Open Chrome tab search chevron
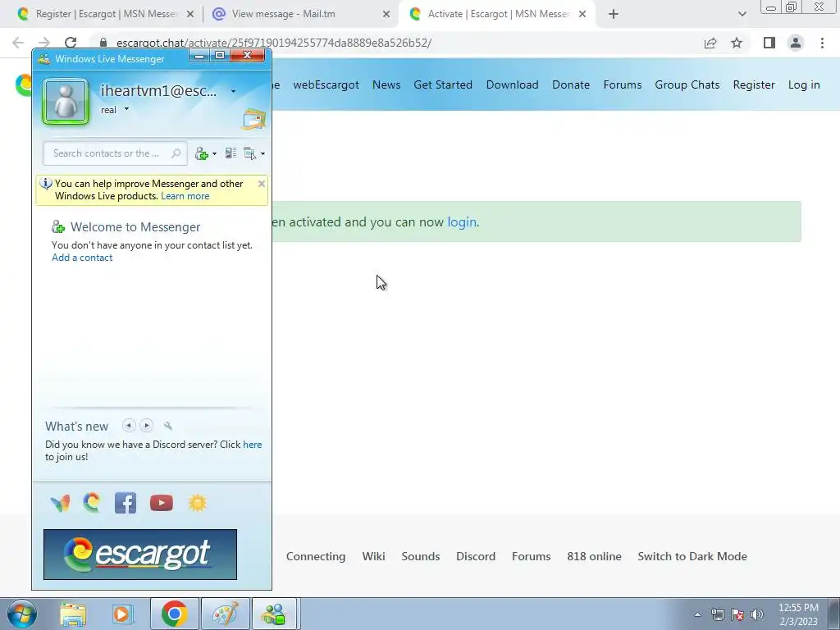 click(x=742, y=15)
